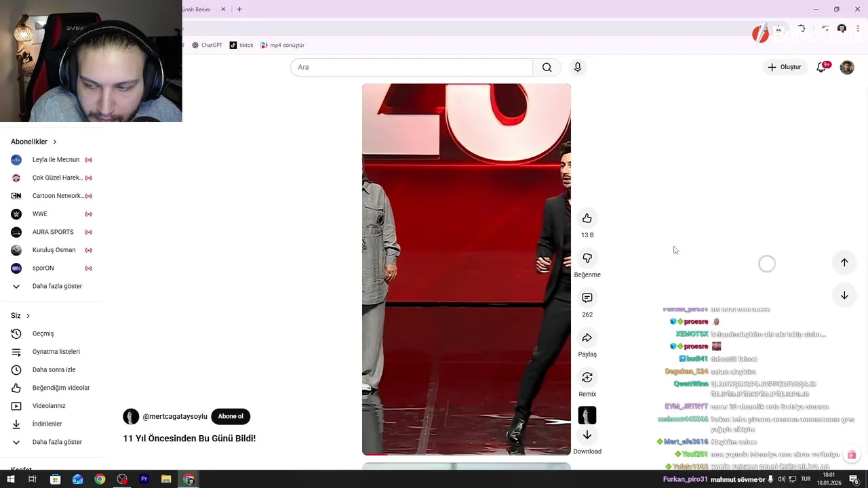Open taskbar clock 18:01
This screenshot has width=868, height=488.
pyautogui.click(x=828, y=479)
